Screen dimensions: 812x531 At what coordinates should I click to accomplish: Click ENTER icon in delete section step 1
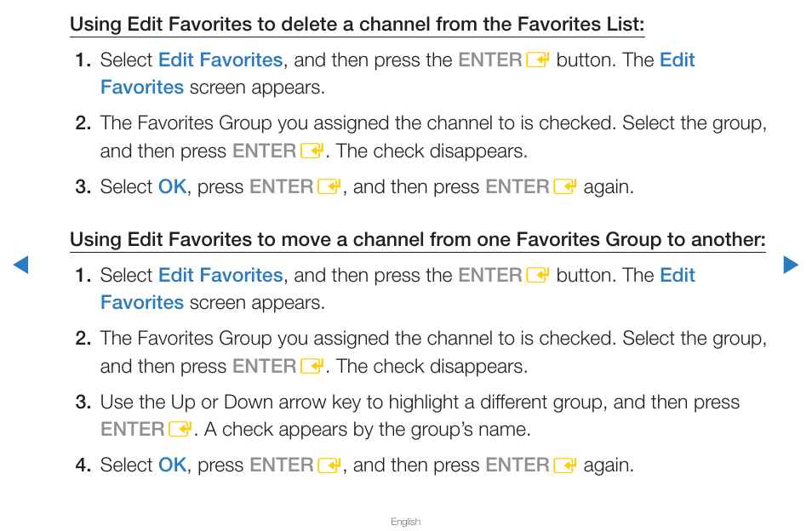[x=538, y=60]
